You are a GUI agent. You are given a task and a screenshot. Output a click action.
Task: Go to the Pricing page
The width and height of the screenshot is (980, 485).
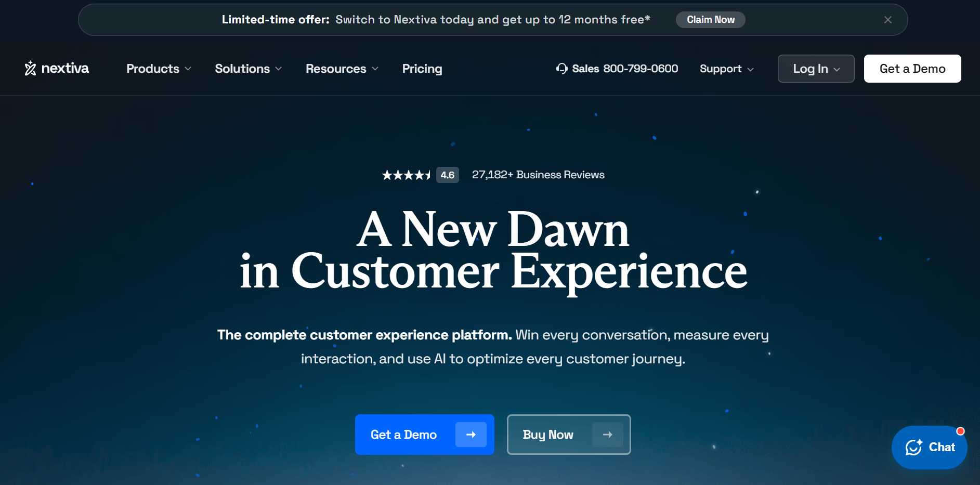coord(422,69)
